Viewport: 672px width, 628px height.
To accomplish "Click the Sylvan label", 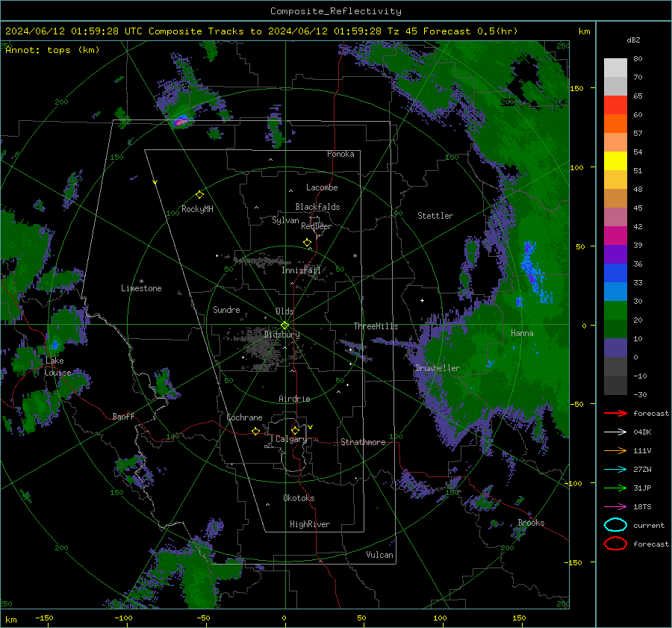I will tap(285, 220).
